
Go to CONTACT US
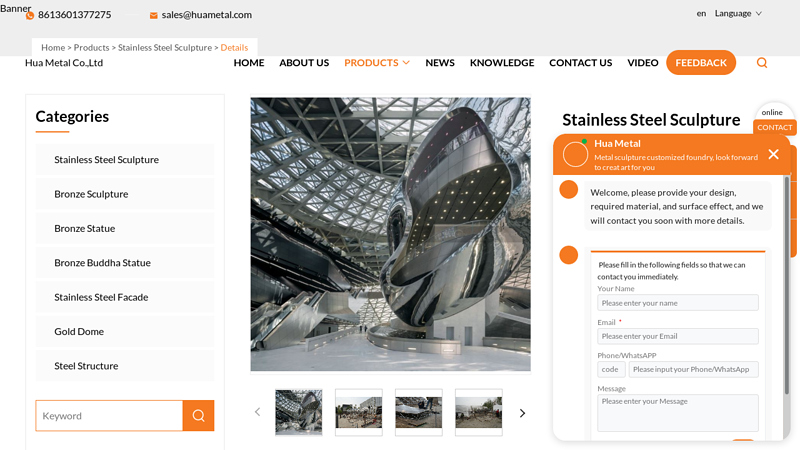[x=581, y=63]
